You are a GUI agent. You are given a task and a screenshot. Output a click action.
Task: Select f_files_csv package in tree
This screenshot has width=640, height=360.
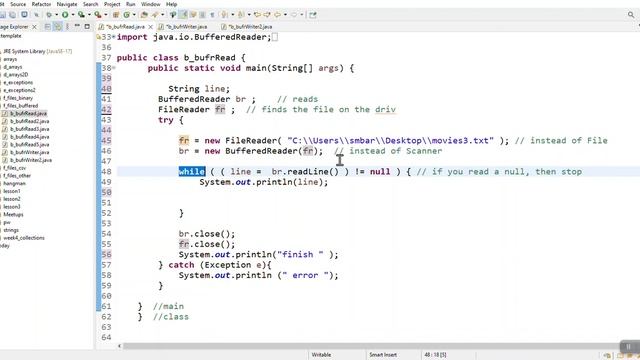point(15,168)
